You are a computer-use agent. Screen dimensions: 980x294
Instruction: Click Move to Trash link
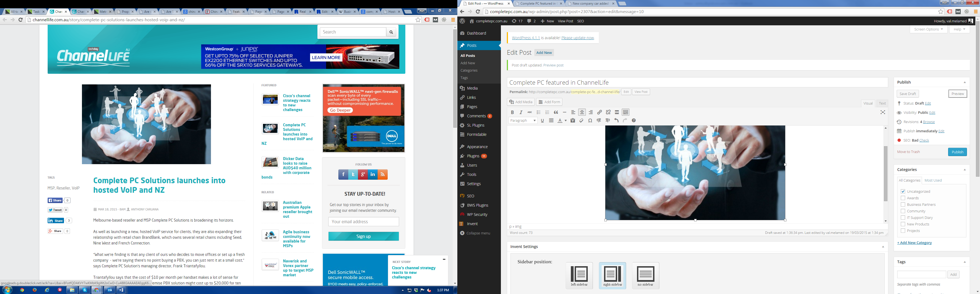tap(908, 152)
